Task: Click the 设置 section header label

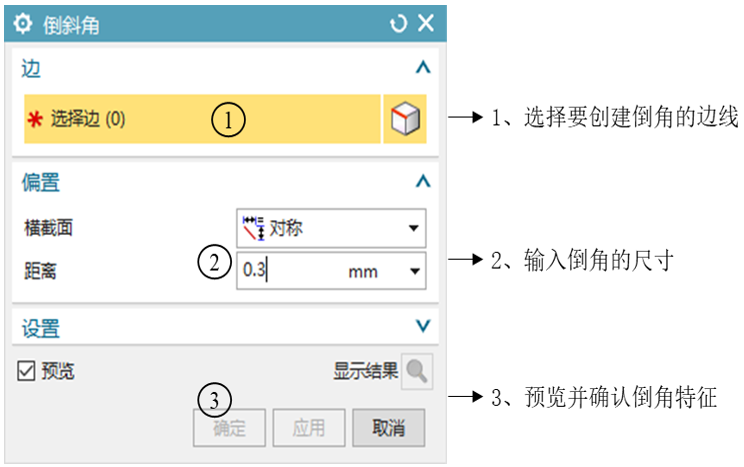Action: click(x=41, y=327)
